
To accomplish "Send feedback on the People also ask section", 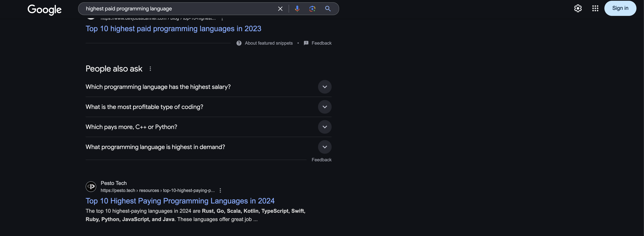I will pos(321,160).
